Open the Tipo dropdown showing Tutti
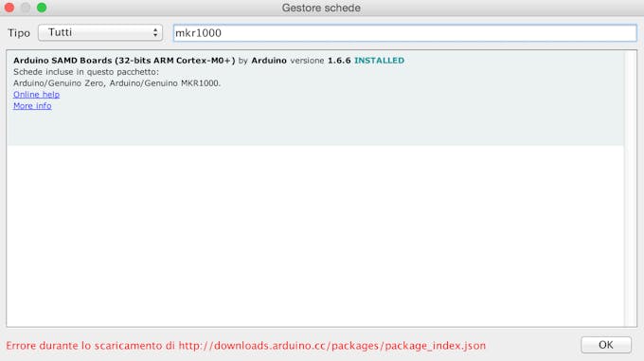The image size is (644, 361). click(x=100, y=32)
